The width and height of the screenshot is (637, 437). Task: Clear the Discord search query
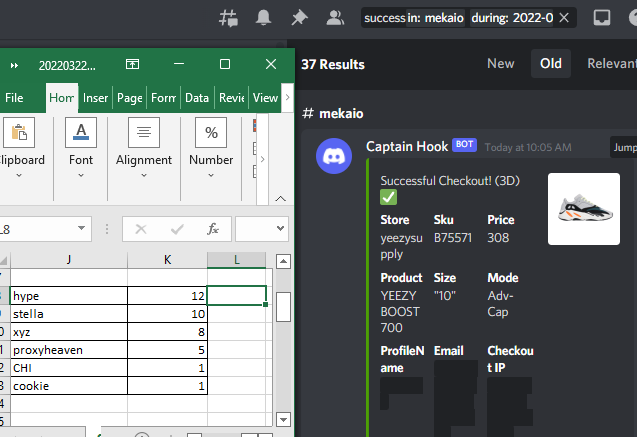point(564,18)
